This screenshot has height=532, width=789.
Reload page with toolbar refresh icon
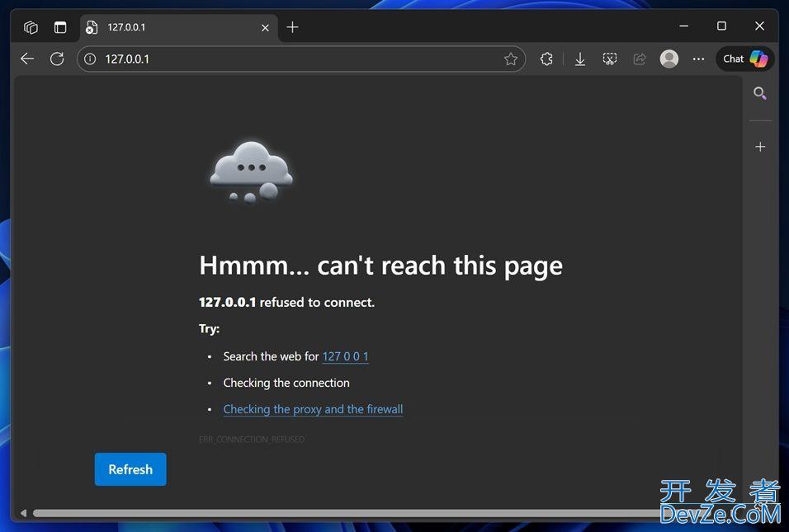click(x=57, y=59)
